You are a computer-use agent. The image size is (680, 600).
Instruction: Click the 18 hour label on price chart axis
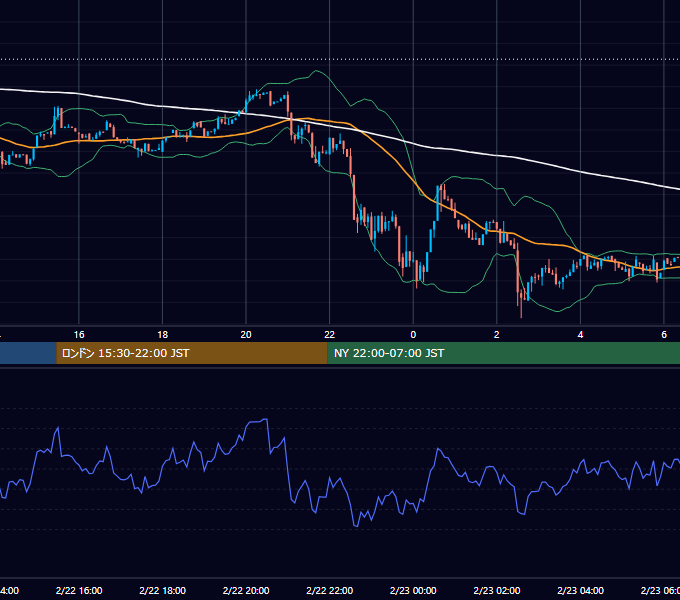162,335
